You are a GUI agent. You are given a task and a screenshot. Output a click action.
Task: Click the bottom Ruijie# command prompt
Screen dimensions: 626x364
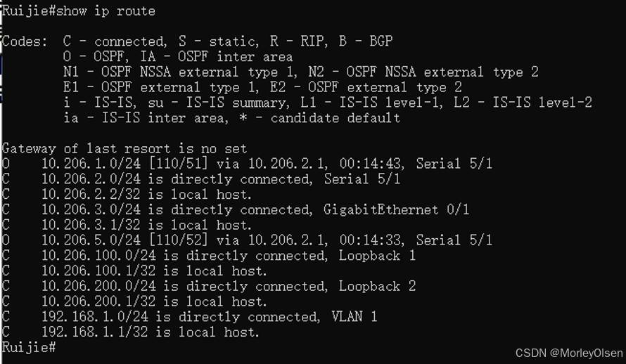(28, 347)
